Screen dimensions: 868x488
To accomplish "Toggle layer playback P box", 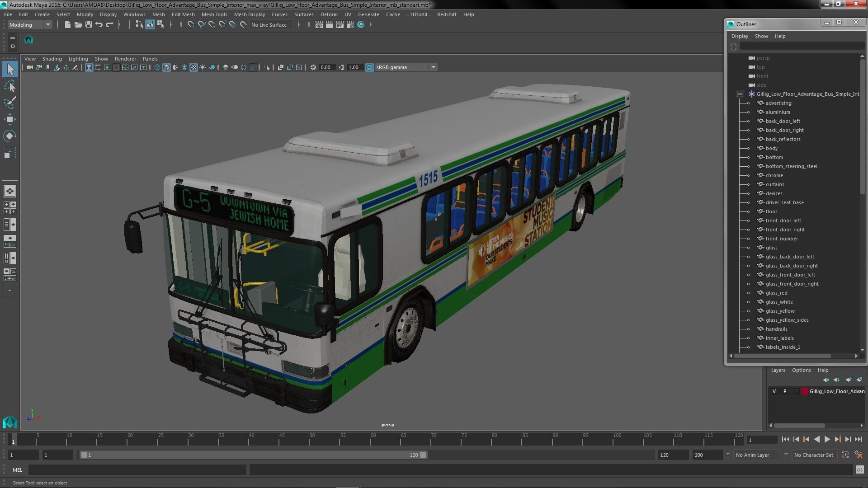I will pyautogui.click(x=785, y=391).
